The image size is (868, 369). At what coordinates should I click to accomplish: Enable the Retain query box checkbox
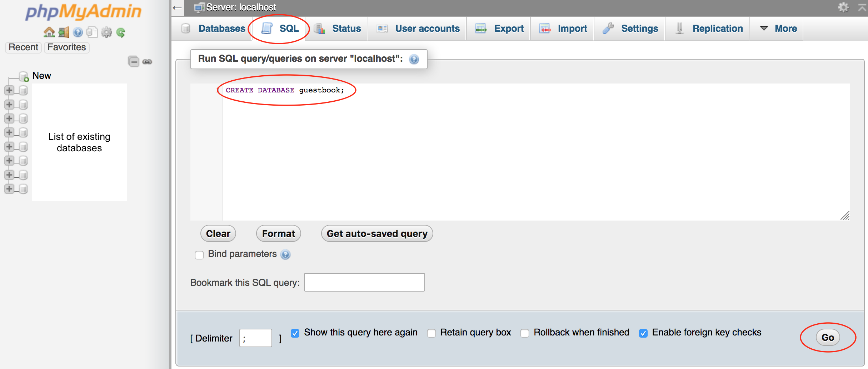[431, 333]
